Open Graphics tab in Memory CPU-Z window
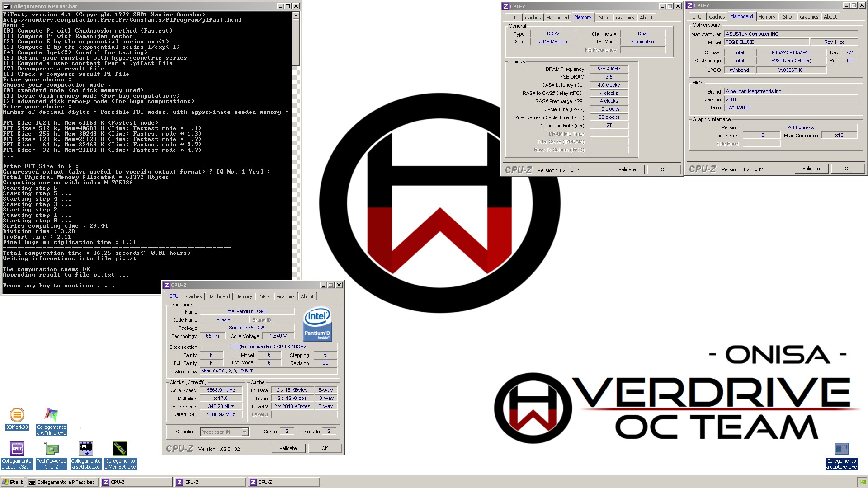 (625, 18)
